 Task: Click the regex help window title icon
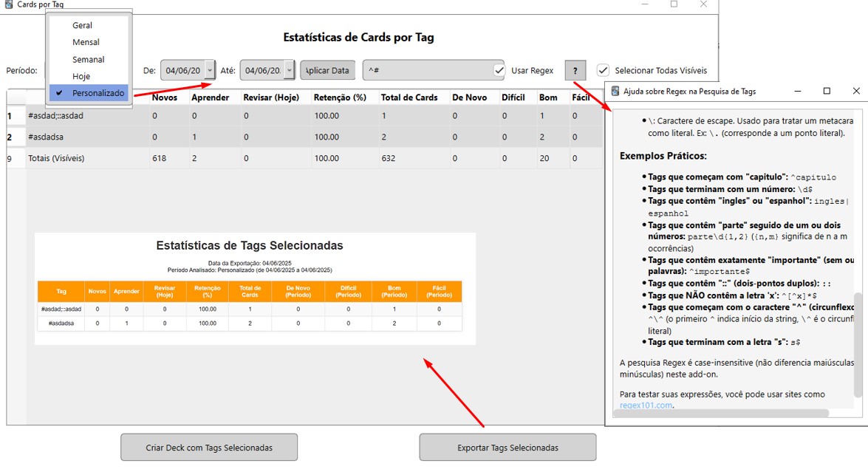(x=615, y=91)
